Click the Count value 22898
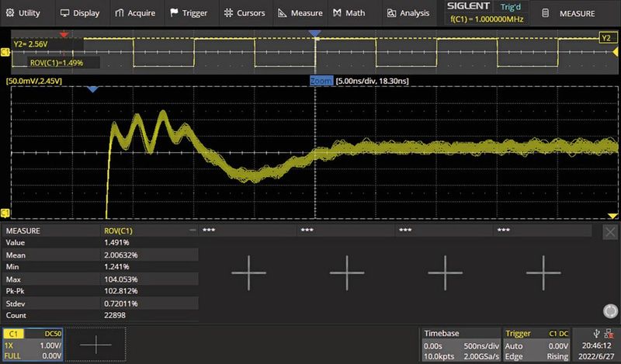The image size is (621, 364). pos(115,315)
